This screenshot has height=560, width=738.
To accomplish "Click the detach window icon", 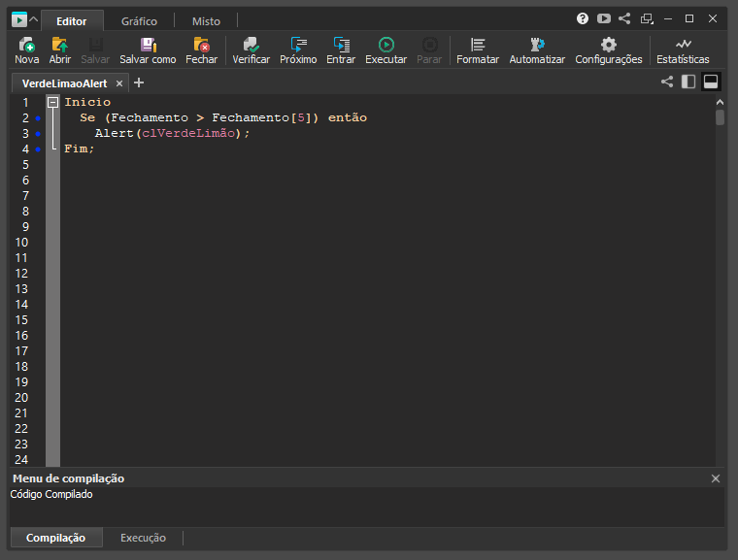I will tap(647, 18).
